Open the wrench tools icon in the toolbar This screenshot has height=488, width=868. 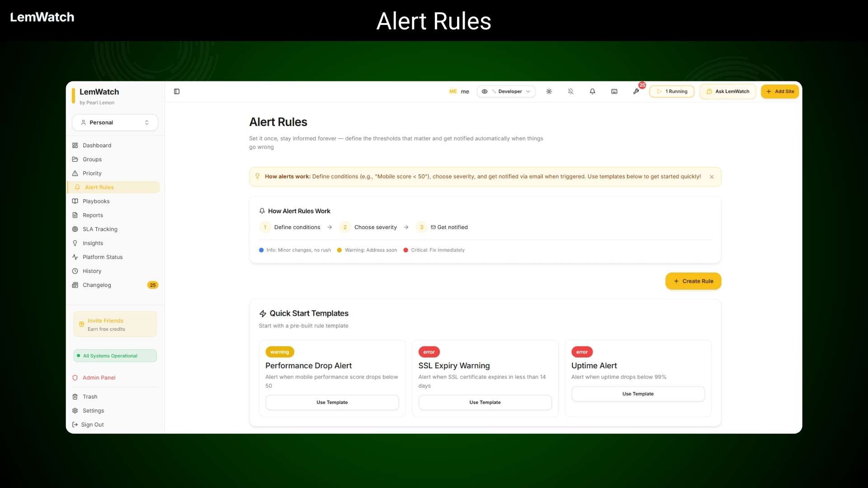(636, 91)
